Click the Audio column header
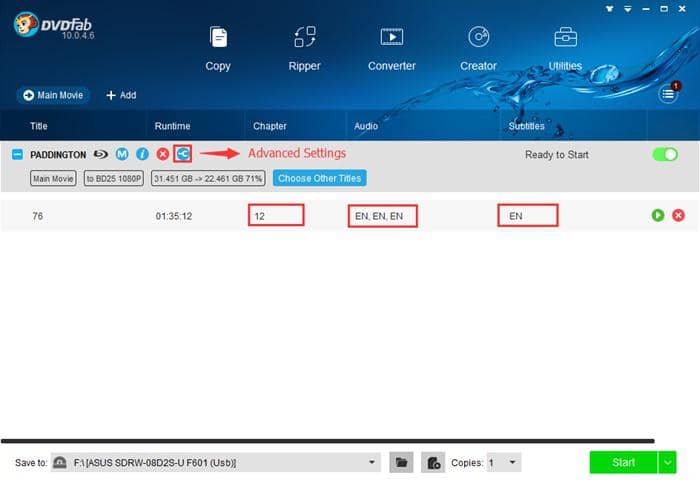 click(x=366, y=126)
